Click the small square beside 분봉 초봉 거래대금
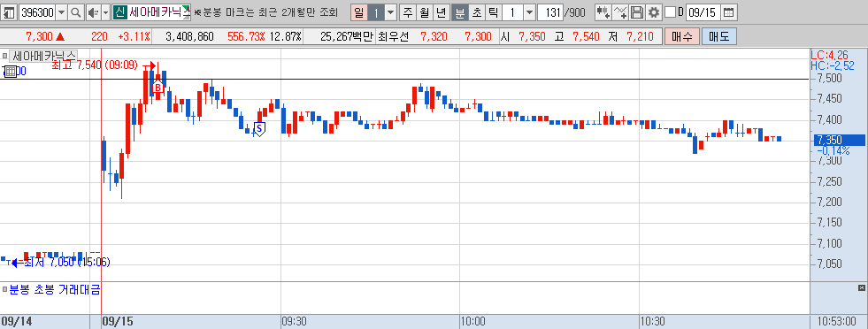The height and width of the screenshot is (329, 868). tap(5, 288)
